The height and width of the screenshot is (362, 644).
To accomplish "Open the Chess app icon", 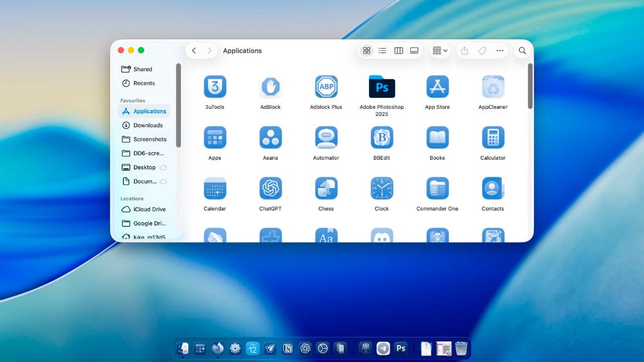I will 326,189.
